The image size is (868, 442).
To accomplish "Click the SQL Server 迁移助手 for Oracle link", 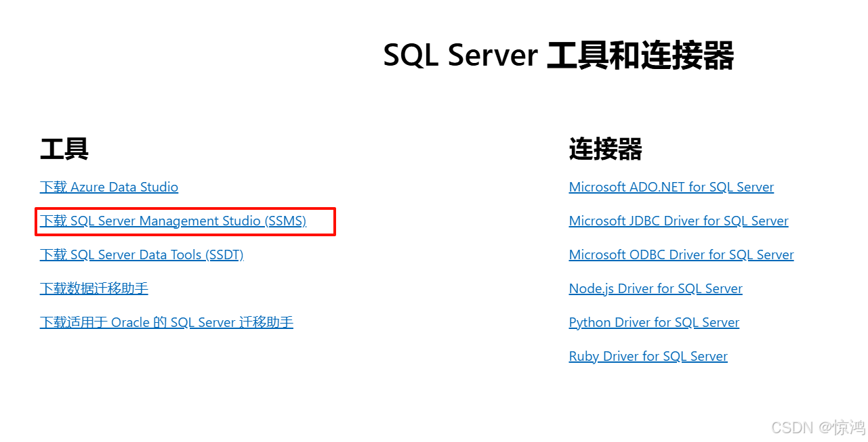I will pyautogui.click(x=166, y=322).
